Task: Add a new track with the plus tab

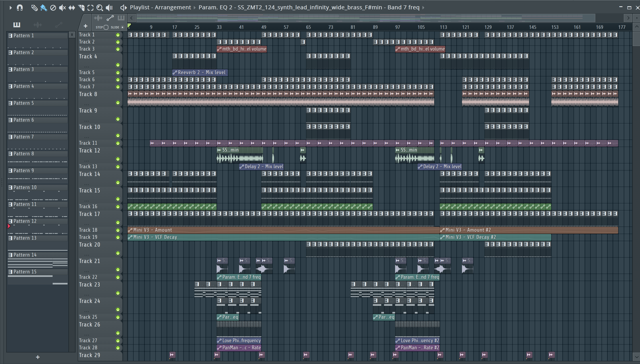Action: pos(85,26)
